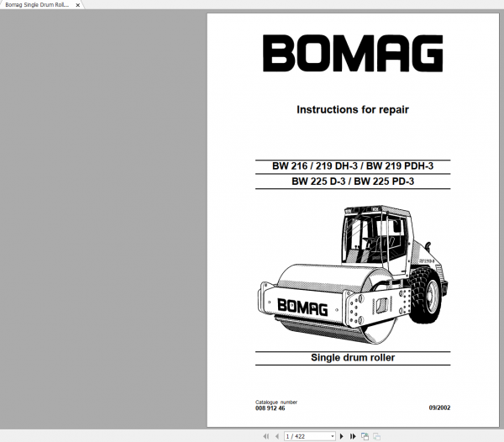The width and height of the screenshot is (504, 442).
Task: Go to the next page
Action: click(x=342, y=436)
